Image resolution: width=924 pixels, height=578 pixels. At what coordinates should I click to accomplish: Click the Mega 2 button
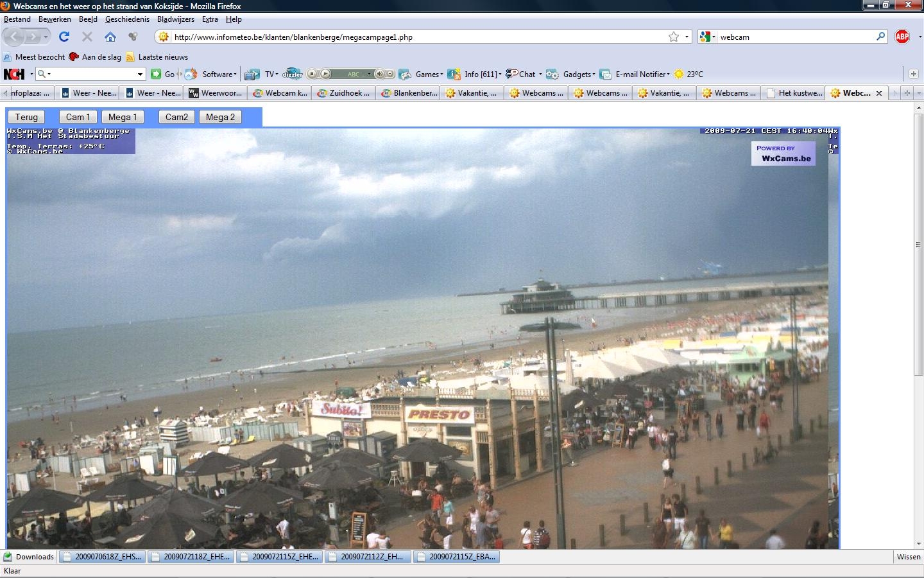(x=220, y=117)
